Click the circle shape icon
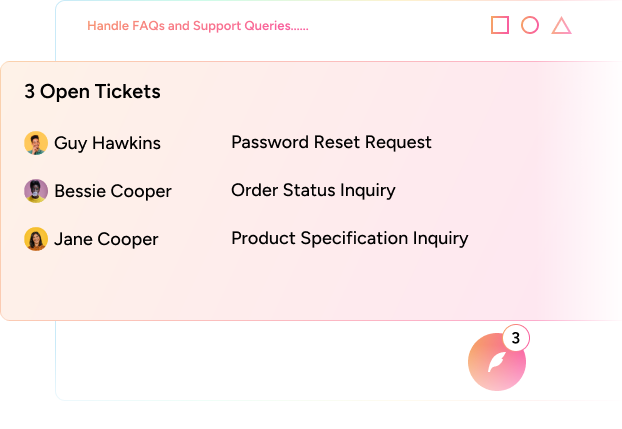The image size is (622, 429). coord(530,25)
